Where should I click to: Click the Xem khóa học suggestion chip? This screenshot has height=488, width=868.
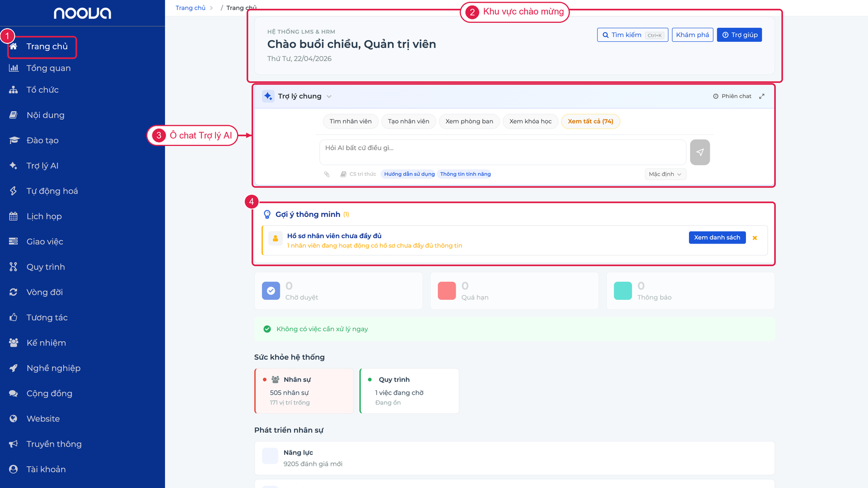click(x=531, y=121)
